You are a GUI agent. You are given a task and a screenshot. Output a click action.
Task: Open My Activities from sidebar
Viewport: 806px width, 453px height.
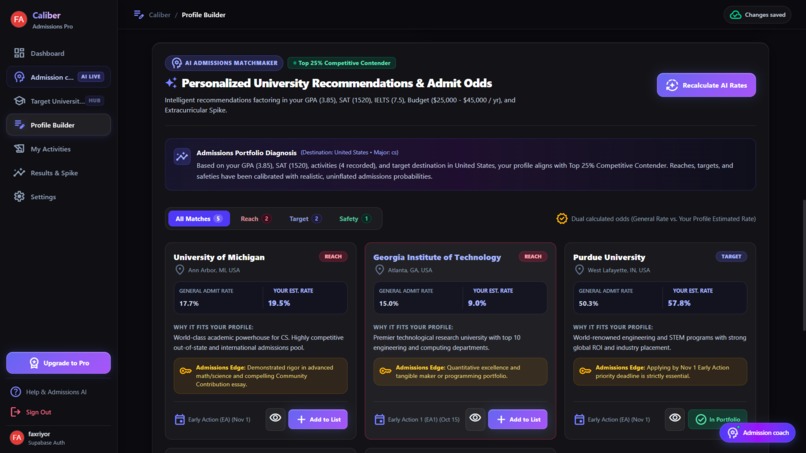point(58,149)
